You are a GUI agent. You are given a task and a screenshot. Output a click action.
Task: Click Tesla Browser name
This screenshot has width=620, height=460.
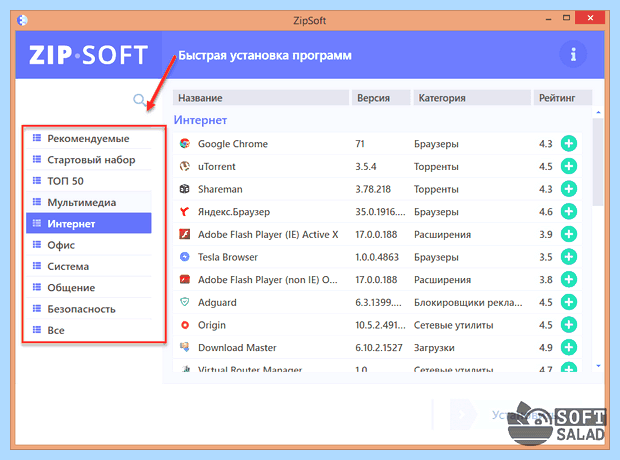coord(228,257)
